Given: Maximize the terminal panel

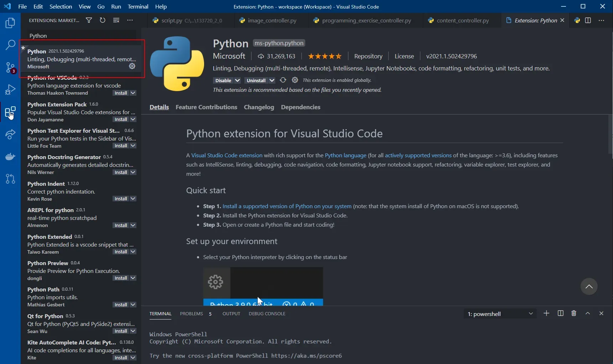Looking at the screenshot, I should point(588,313).
